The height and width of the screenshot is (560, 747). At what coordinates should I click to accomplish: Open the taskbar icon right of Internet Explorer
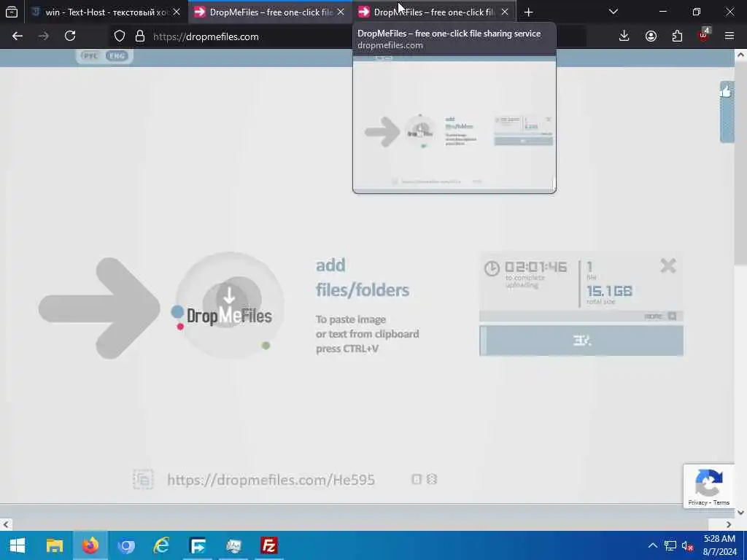coord(197,545)
